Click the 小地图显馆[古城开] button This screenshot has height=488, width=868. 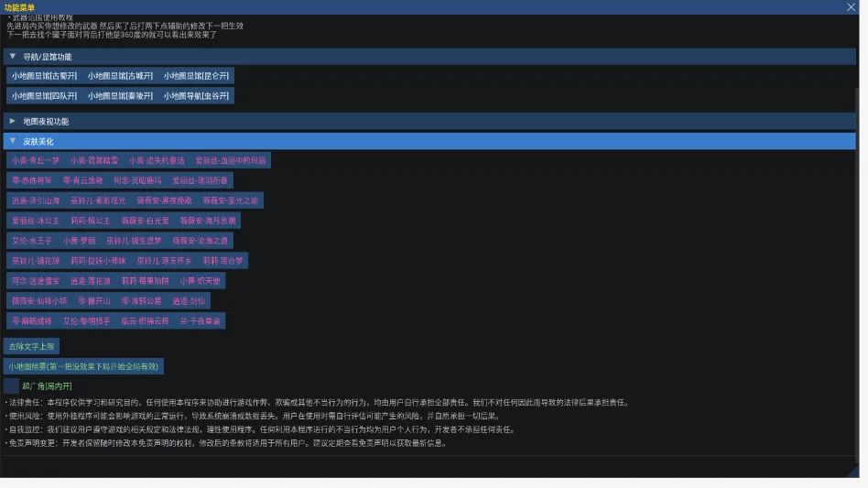(x=120, y=76)
